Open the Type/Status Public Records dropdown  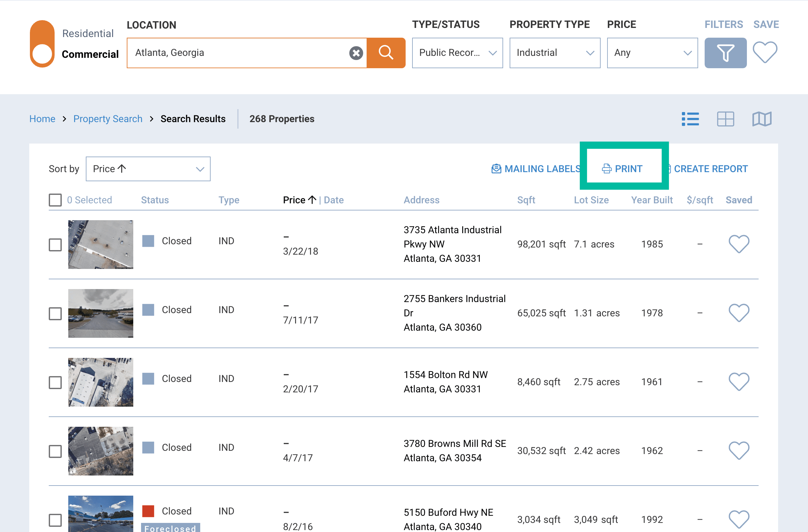457,53
